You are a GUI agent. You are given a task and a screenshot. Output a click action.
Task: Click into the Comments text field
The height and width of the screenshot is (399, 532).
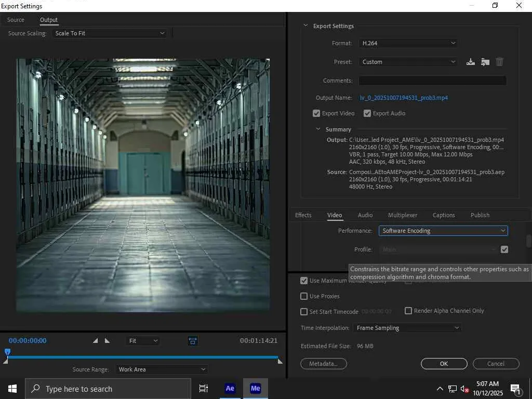(x=432, y=81)
